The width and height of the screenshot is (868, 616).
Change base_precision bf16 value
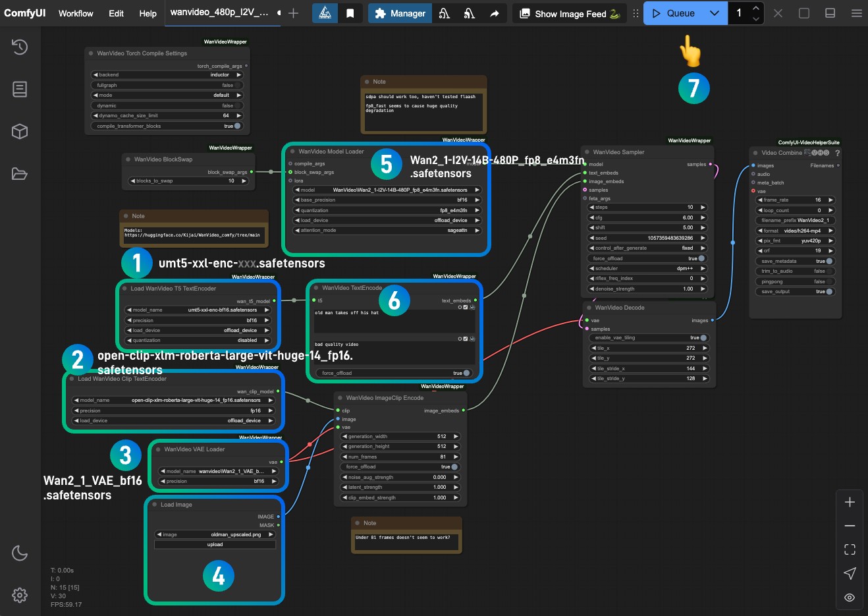387,200
